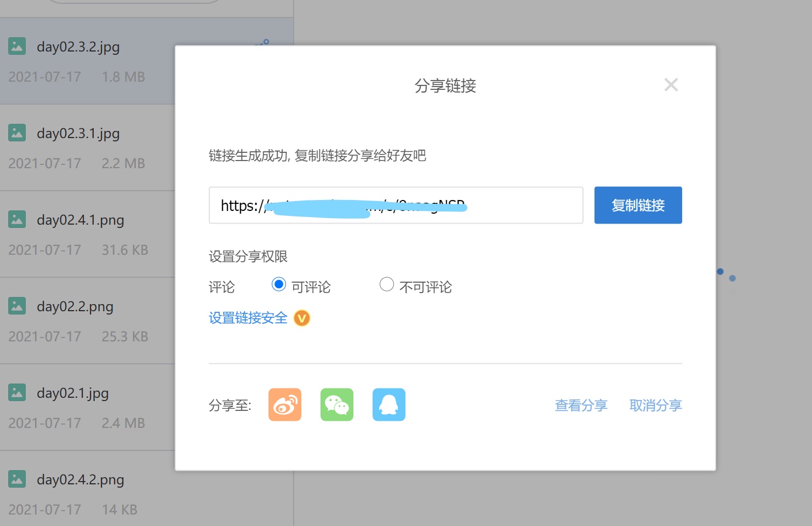This screenshot has height=526, width=812.
Task: Click the image icon of day02.3.1.jpg
Action: (x=17, y=133)
